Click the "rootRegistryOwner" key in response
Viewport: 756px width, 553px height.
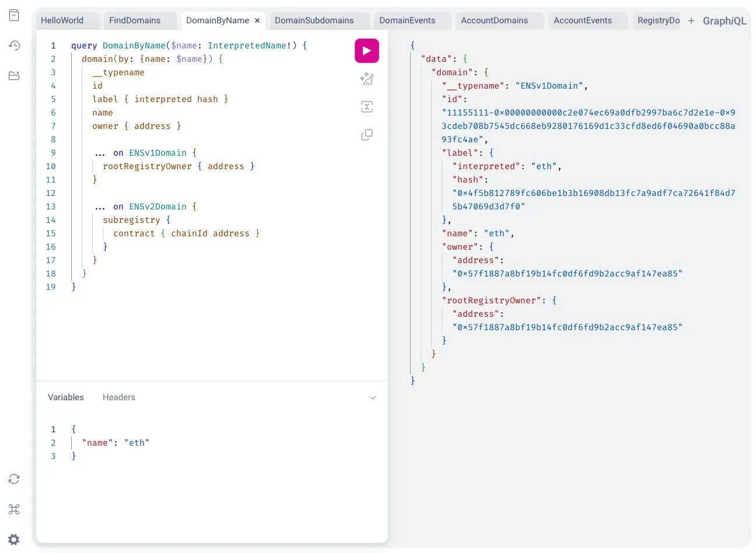pos(492,300)
